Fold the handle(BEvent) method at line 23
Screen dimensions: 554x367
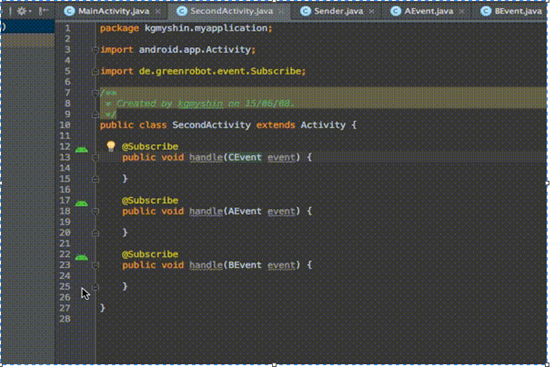tap(95, 265)
